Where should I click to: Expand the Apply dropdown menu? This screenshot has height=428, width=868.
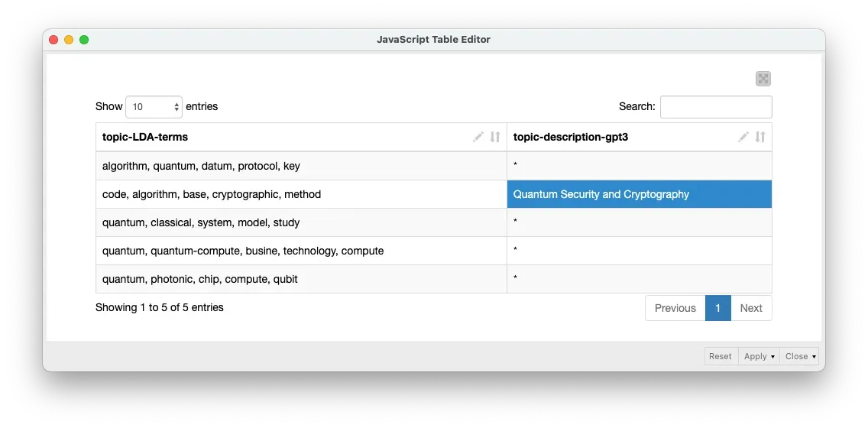tap(759, 356)
